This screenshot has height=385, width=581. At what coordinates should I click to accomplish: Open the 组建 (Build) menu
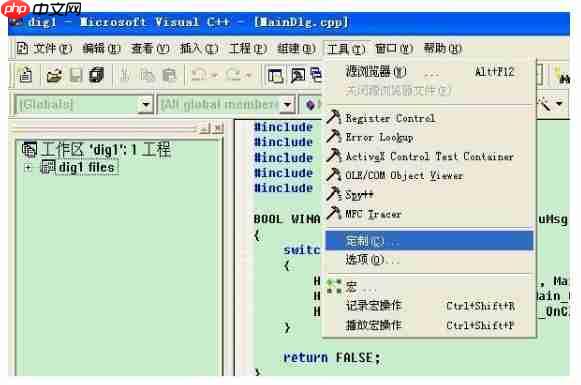pyautogui.click(x=296, y=49)
